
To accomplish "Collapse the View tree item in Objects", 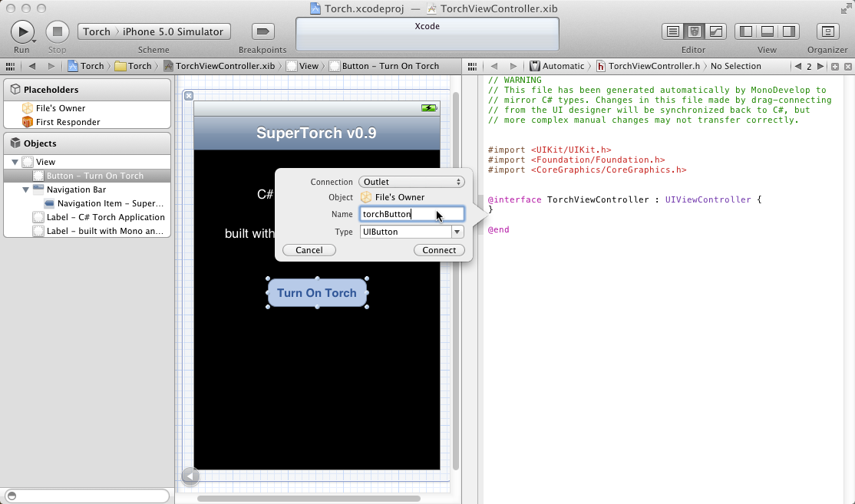I will click(15, 162).
